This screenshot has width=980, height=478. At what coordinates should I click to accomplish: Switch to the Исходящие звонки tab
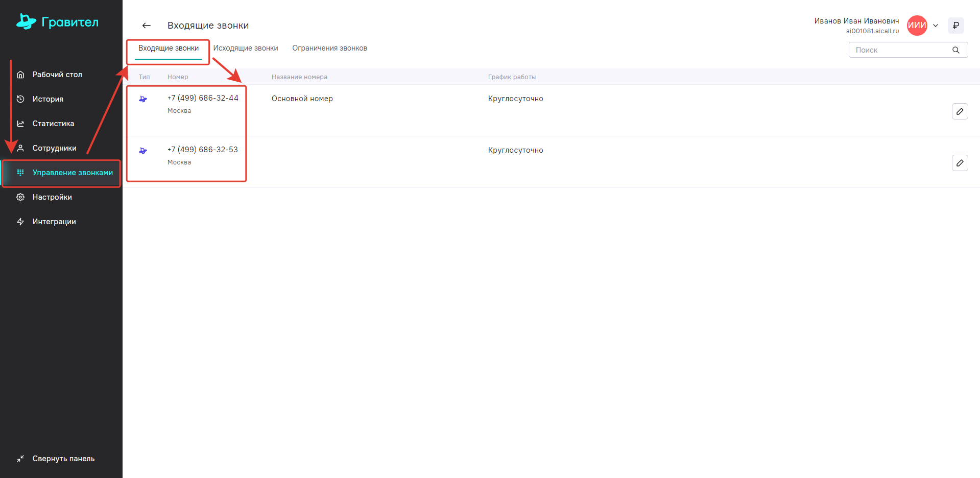click(x=246, y=48)
